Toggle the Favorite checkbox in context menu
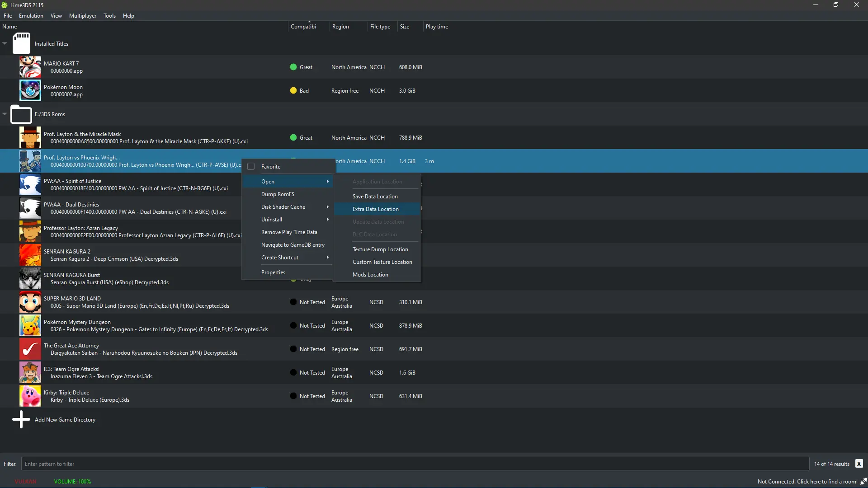The width and height of the screenshot is (868, 488). point(251,166)
